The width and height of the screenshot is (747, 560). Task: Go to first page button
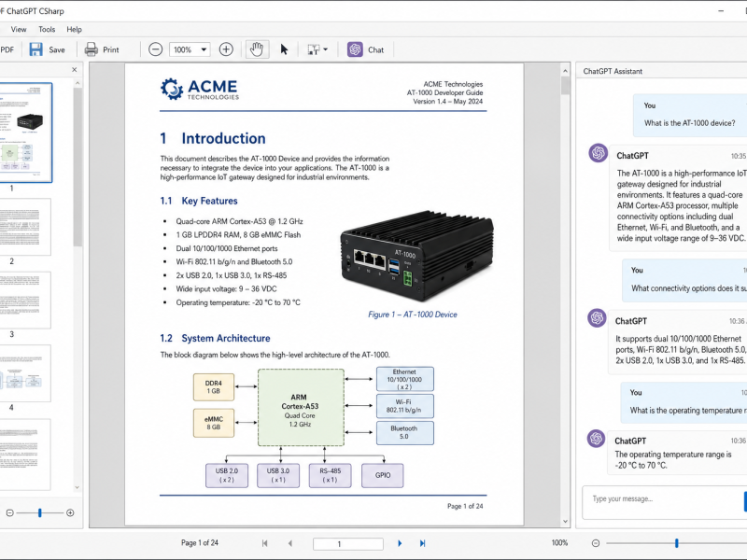coord(265,543)
